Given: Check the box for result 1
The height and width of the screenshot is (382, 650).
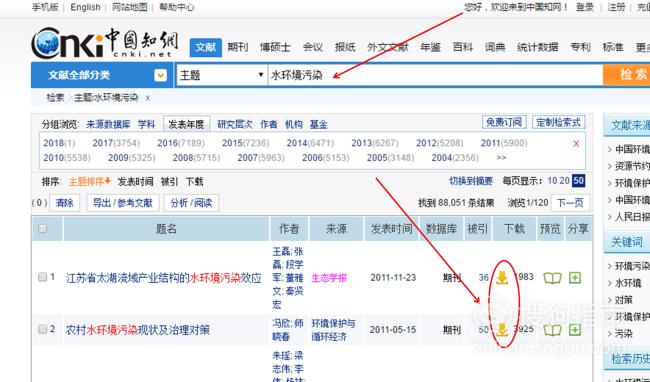Looking at the screenshot, I should tap(42, 277).
